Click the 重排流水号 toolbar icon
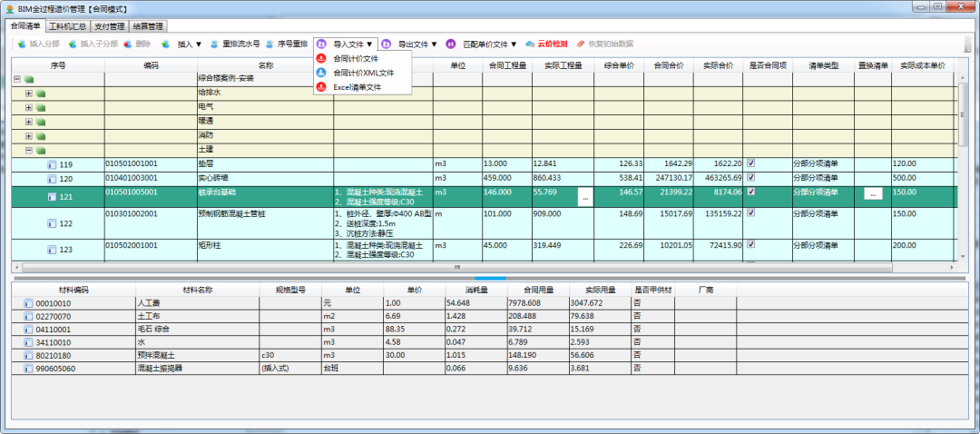 [x=214, y=44]
